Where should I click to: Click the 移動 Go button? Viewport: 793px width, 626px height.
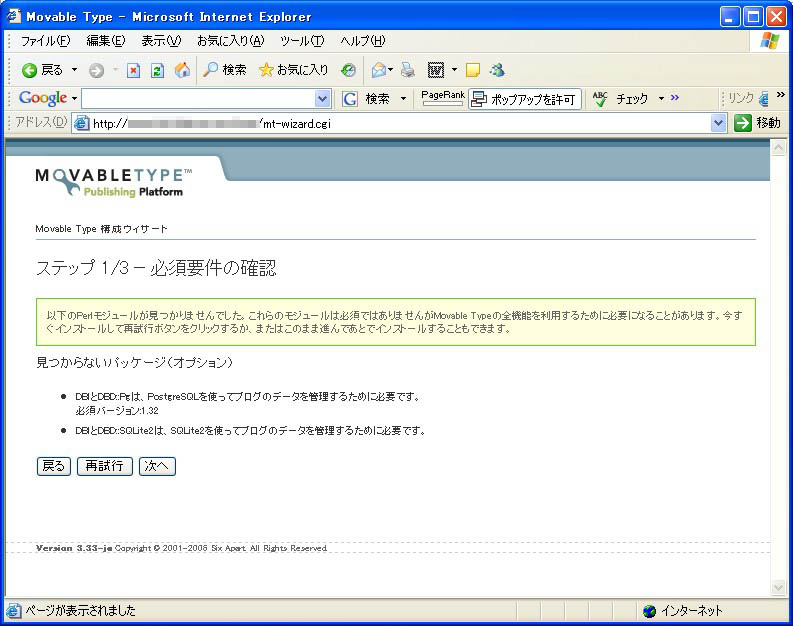point(758,123)
